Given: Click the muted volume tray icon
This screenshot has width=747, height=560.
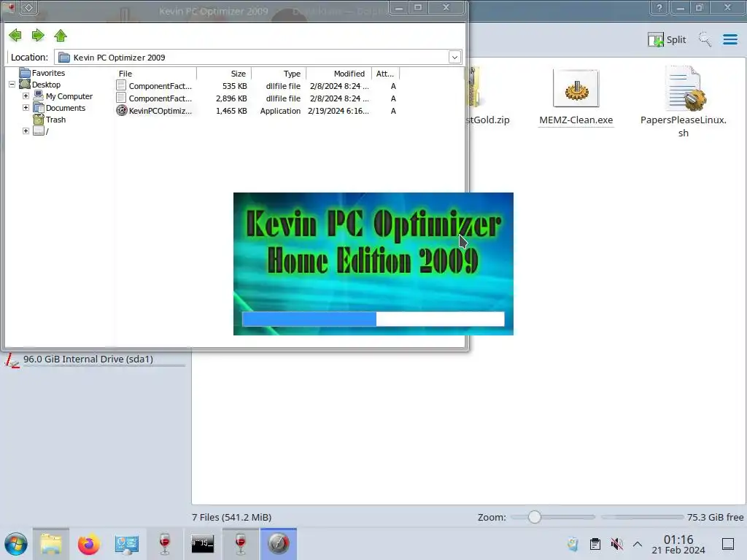Looking at the screenshot, I should point(616,544).
